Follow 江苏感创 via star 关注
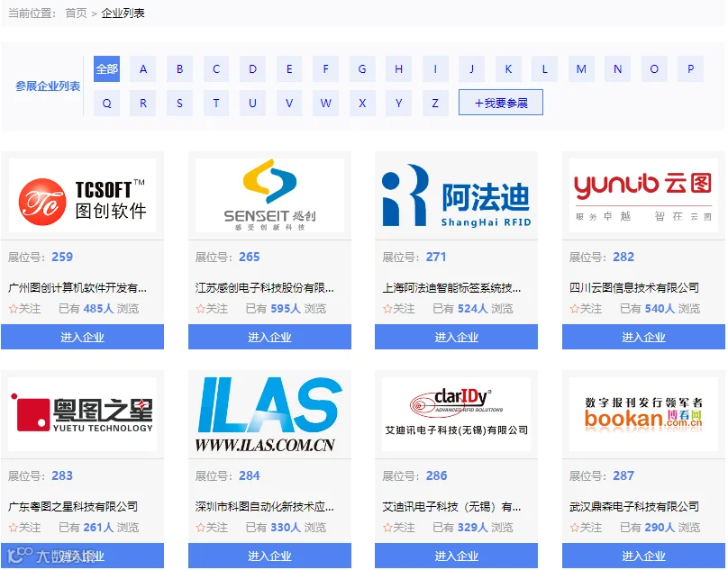 [x=212, y=309]
